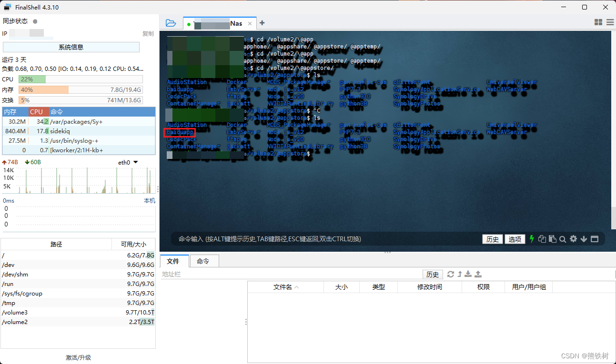Click the 权限 column header
The width and height of the screenshot is (616, 364).
tap(484, 287)
